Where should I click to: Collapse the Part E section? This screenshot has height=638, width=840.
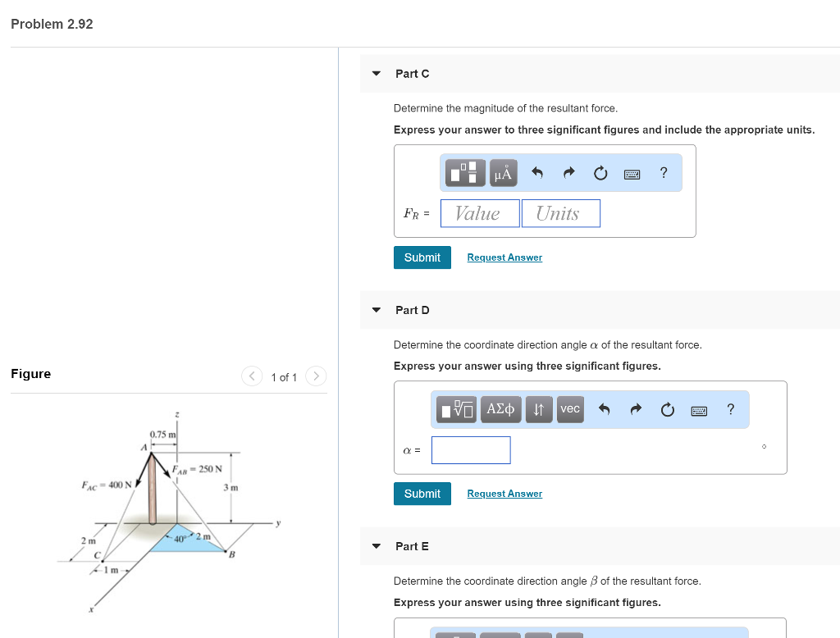(x=377, y=546)
